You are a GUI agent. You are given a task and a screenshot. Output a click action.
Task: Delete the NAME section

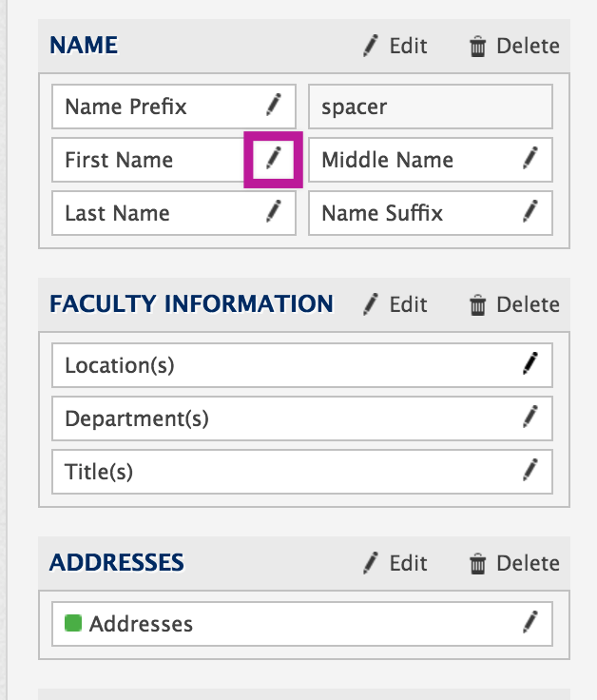[514, 46]
